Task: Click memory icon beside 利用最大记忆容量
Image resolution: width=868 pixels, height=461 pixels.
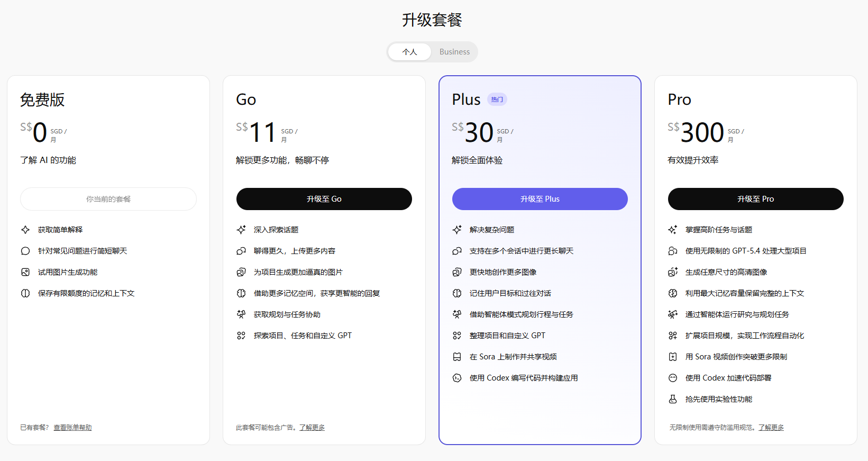Action: pos(673,293)
